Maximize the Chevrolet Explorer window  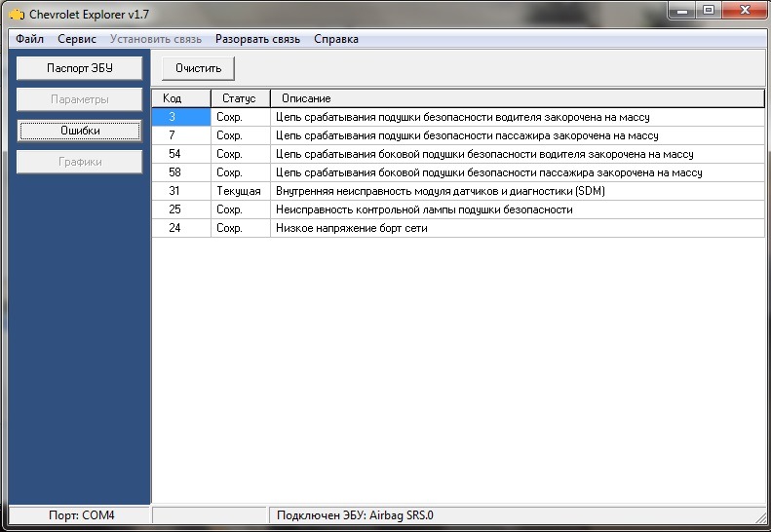pos(709,11)
